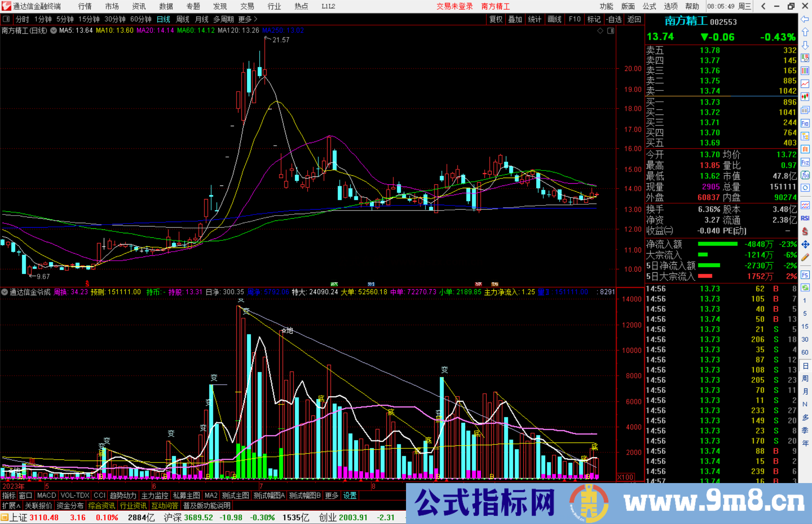Open the 画线 drawing tools
The width and height of the screenshot is (812, 524).
tap(554, 19)
